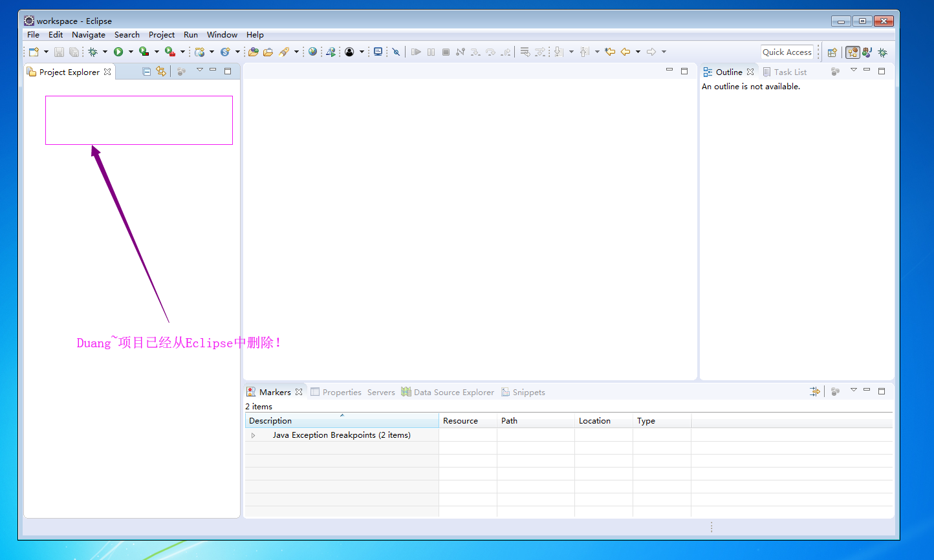The height and width of the screenshot is (560, 934).
Task: Click the External Tools run icon
Action: pyautogui.click(x=170, y=52)
